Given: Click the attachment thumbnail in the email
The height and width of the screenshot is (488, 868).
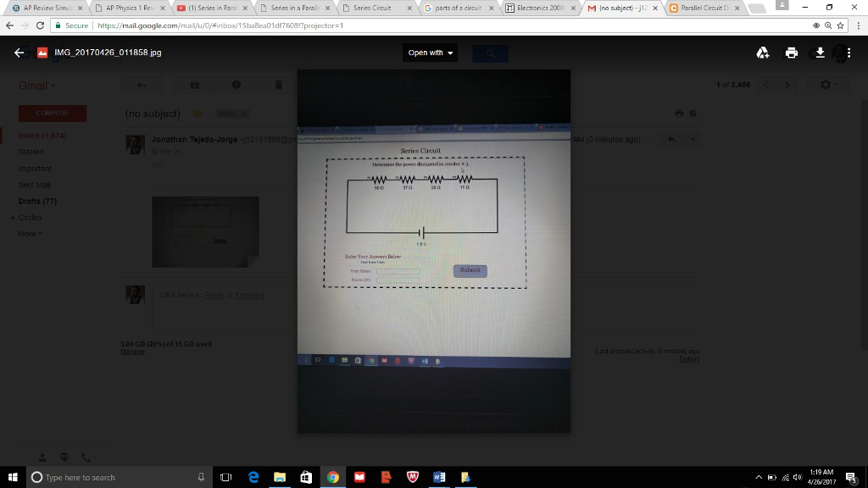Looking at the screenshot, I should (x=205, y=231).
